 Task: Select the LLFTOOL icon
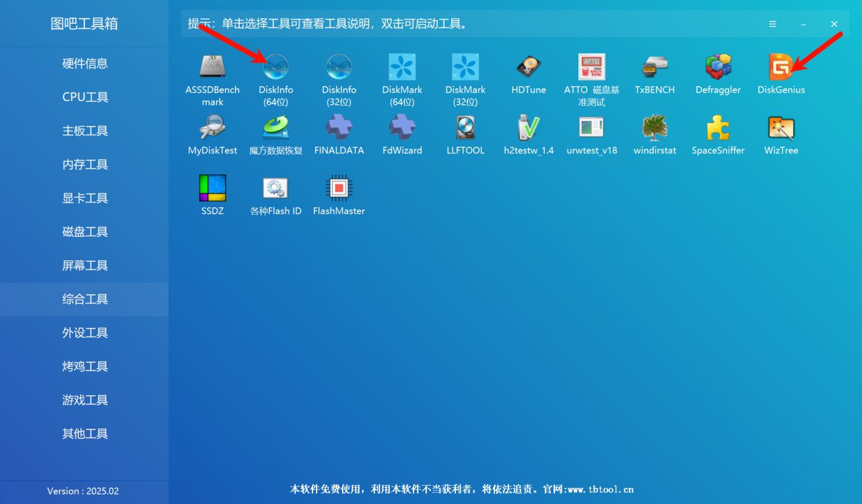tap(465, 128)
